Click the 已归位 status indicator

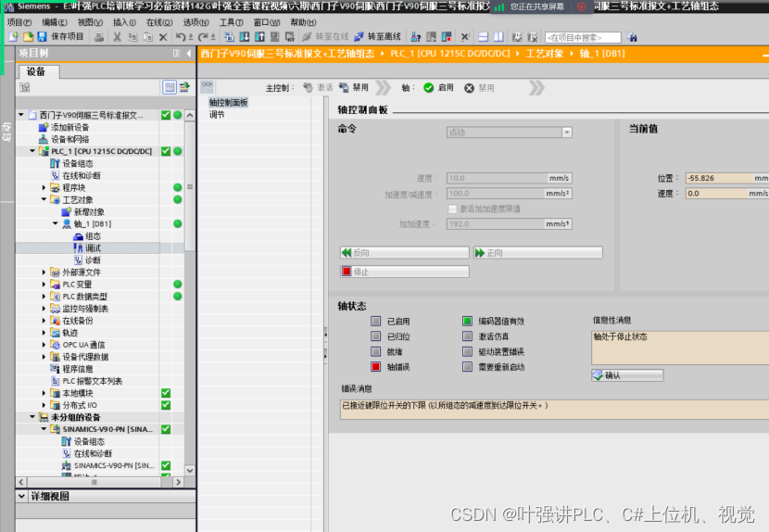pos(375,336)
